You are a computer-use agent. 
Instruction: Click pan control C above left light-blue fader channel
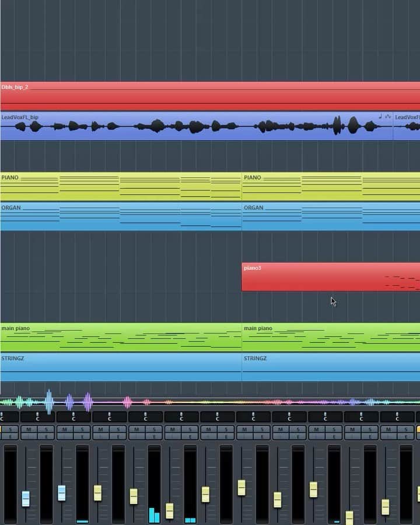pyautogui.click(x=37, y=417)
